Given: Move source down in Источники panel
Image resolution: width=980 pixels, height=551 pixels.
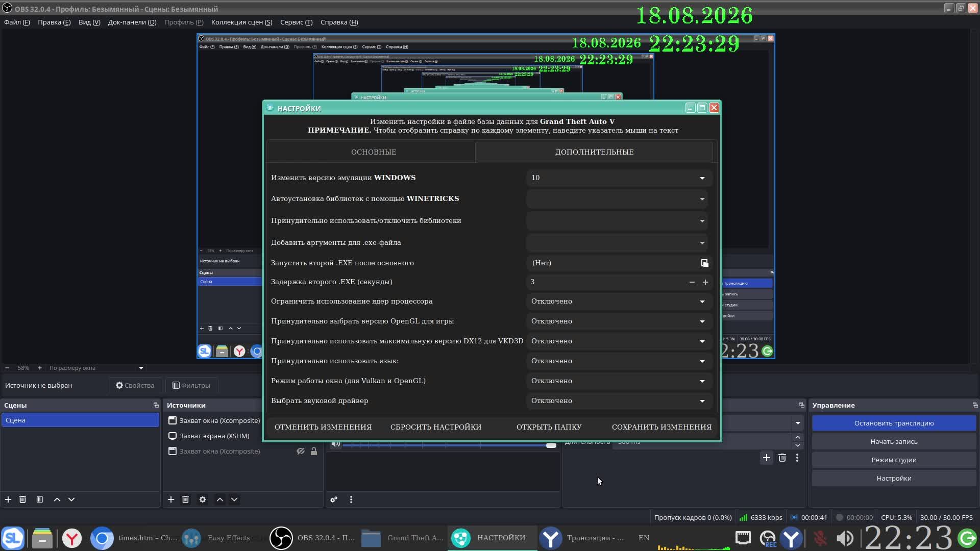Looking at the screenshot, I should (x=234, y=499).
